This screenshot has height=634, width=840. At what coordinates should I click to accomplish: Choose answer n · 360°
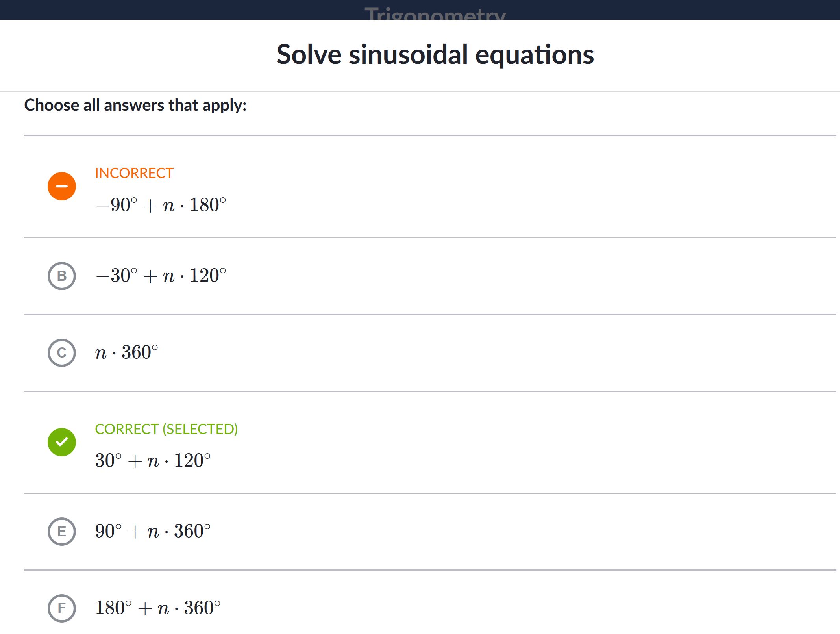pos(127,352)
